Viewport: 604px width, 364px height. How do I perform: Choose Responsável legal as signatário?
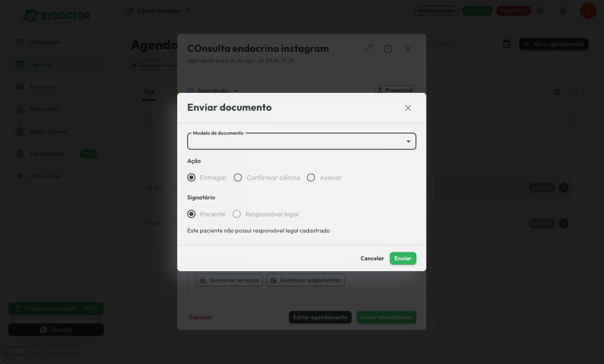tap(237, 214)
